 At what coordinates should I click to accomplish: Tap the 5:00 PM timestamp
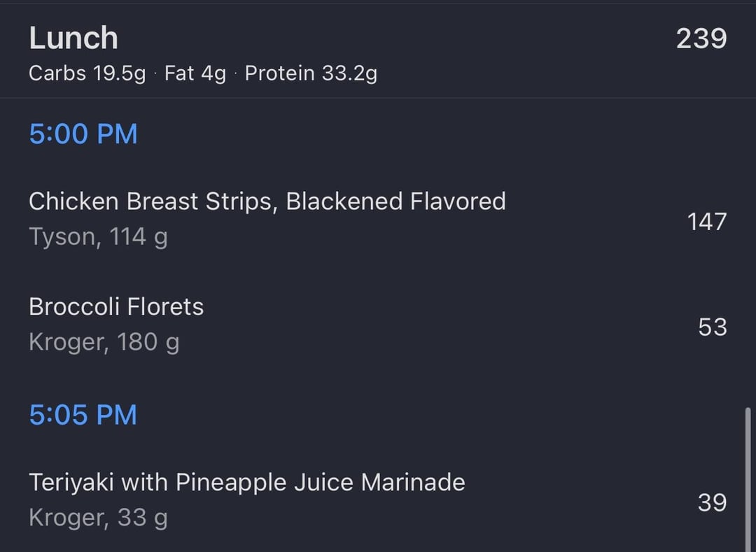click(83, 134)
